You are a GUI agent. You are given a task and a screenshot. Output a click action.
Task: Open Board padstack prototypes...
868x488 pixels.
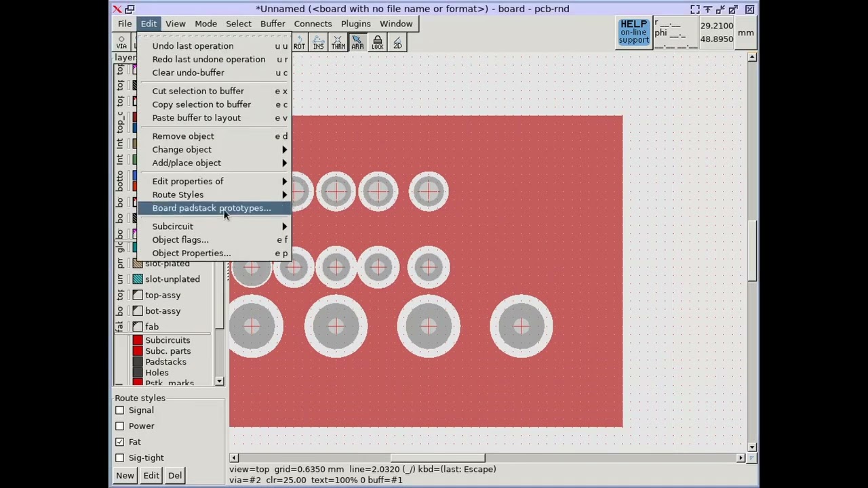(x=214, y=208)
